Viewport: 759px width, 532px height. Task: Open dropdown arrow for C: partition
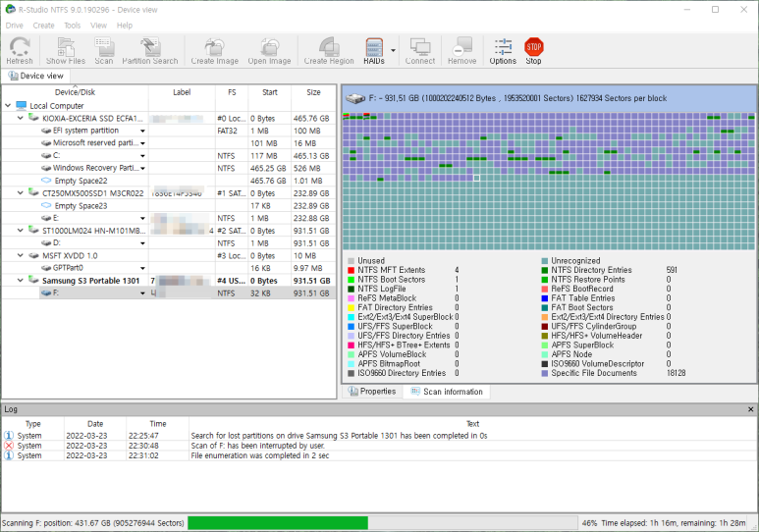coord(142,156)
